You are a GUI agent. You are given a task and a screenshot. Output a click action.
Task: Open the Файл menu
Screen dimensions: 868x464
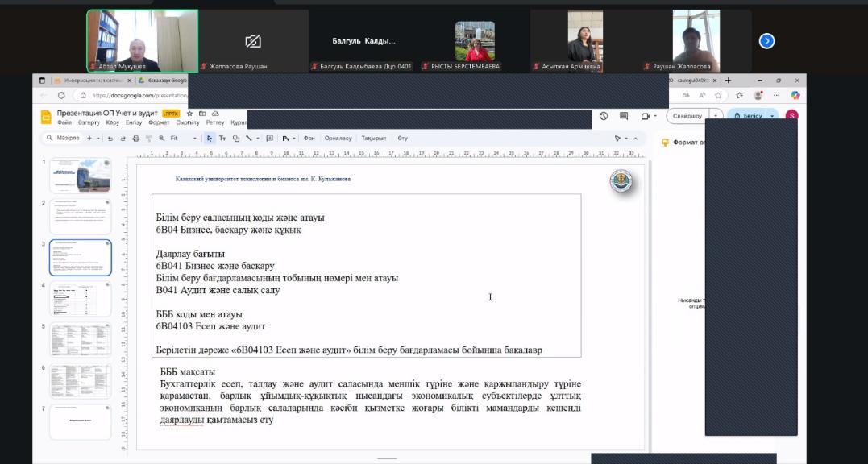click(64, 123)
